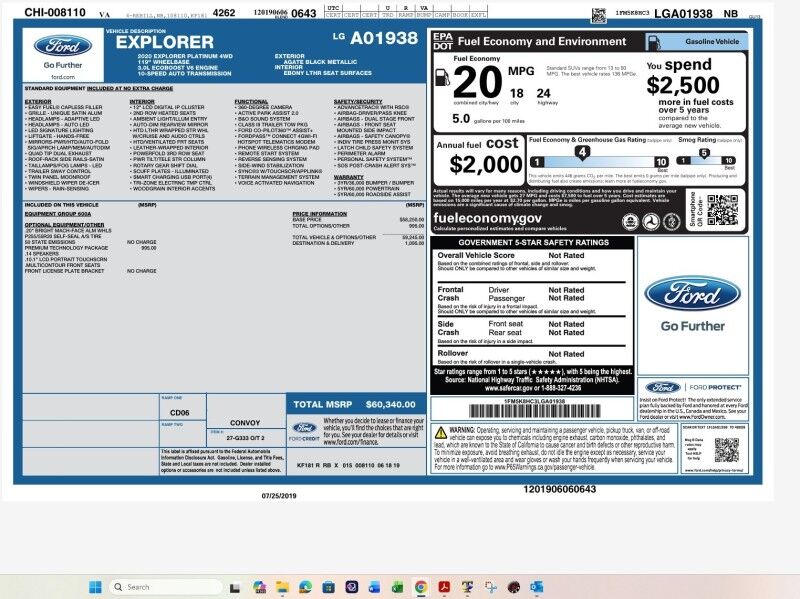The width and height of the screenshot is (800, 599).
Task: Launch Google Chrome from the taskbar
Action: click(420, 587)
